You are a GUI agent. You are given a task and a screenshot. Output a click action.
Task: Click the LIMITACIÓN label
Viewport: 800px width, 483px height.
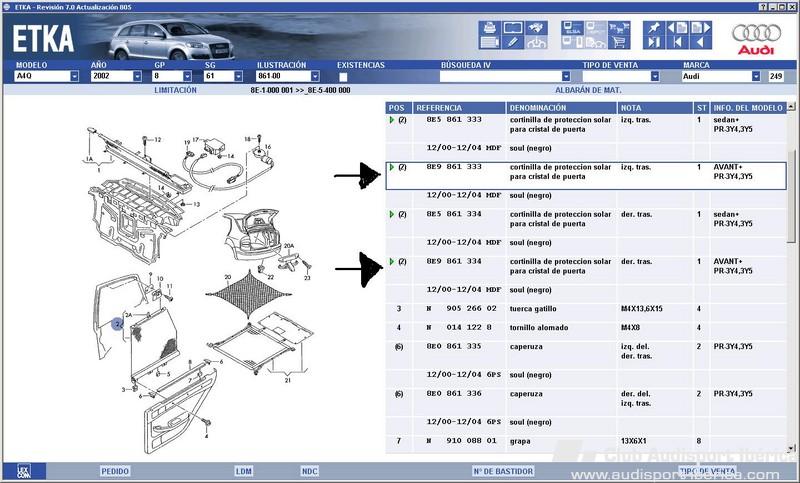(176, 90)
